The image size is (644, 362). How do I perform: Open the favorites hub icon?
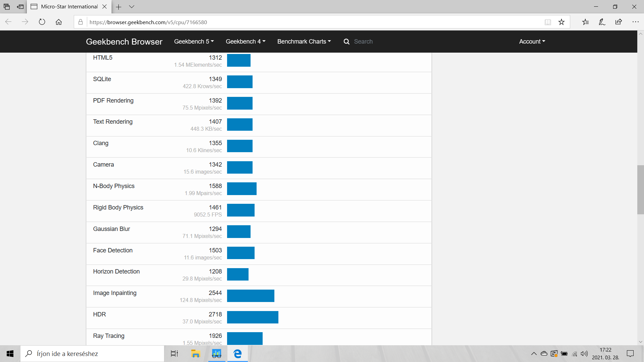click(585, 22)
